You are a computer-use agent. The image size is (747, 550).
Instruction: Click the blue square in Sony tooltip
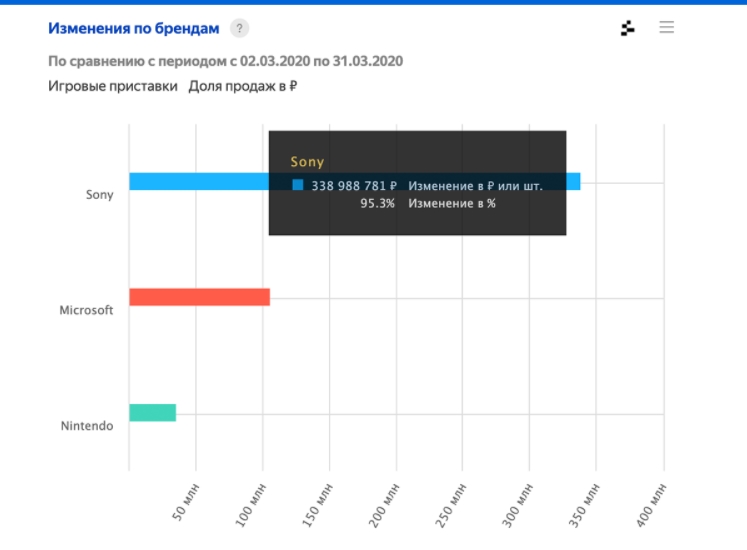[298, 185]
